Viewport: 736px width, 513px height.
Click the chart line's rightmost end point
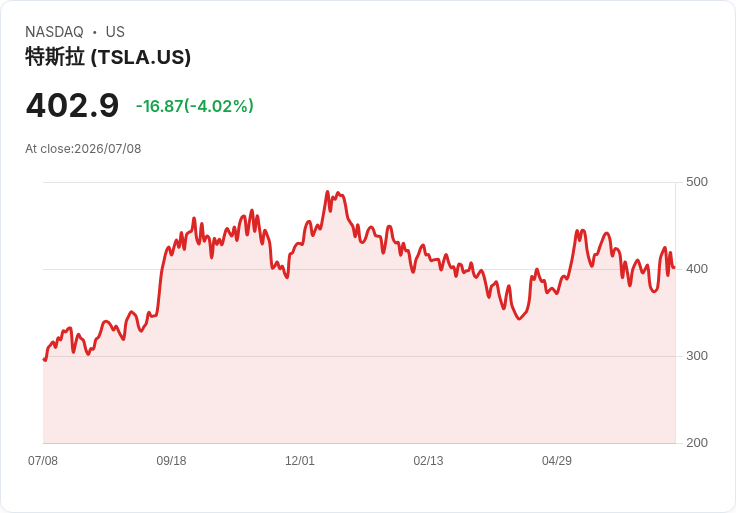coord(674,268)
